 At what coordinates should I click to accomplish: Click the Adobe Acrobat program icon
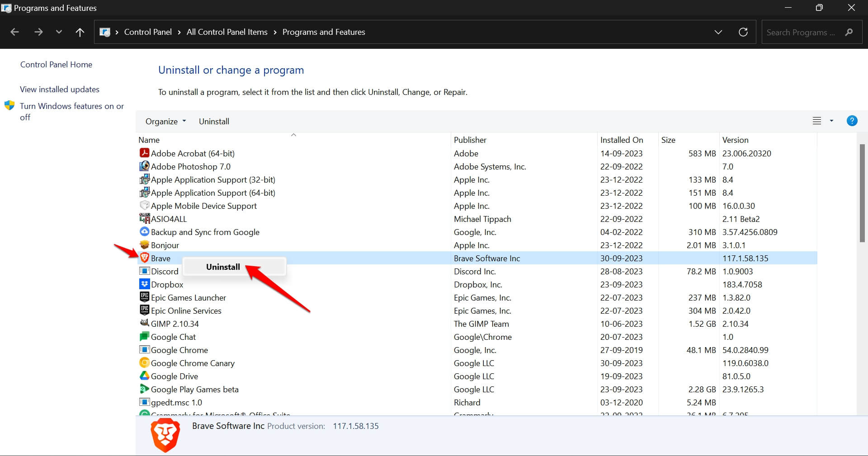(x=144, y=153)
